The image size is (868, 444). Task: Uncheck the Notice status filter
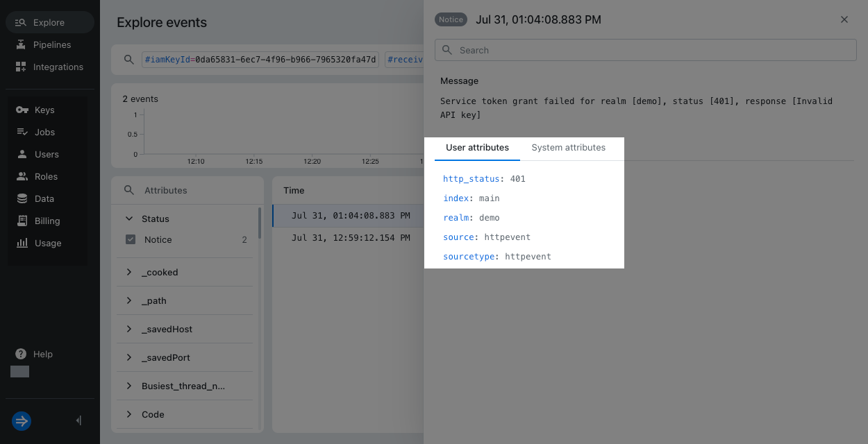(131, 239)
